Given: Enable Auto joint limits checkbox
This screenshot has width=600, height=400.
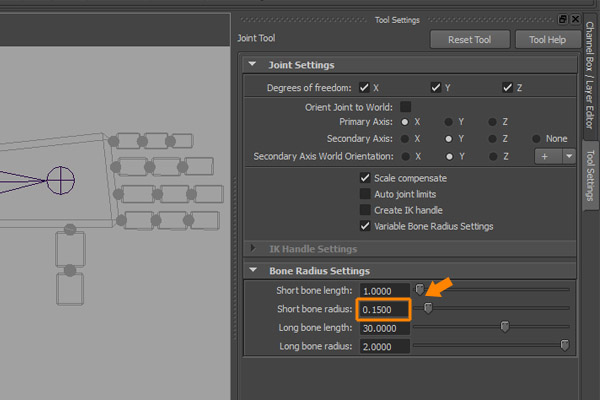Looking at the screenshot, I should point(365,194).
